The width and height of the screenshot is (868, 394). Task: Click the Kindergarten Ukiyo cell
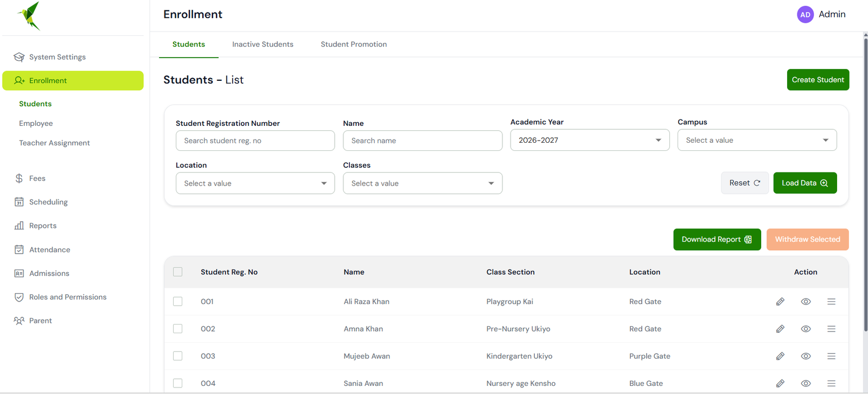coord(519,356)
